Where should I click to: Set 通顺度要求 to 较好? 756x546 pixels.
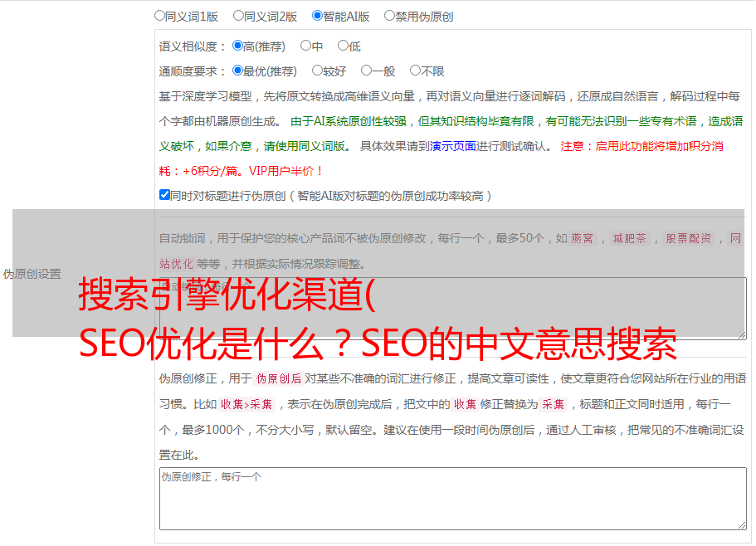click(317, 71)
